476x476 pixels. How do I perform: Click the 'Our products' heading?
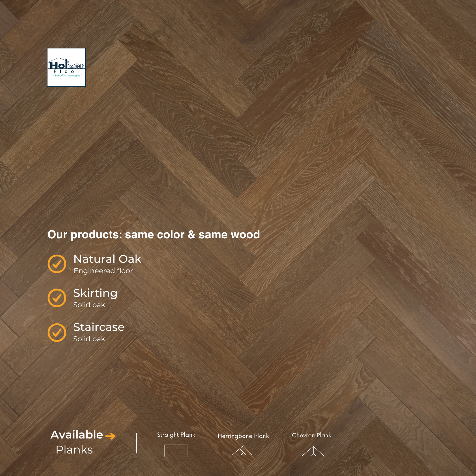153,235
